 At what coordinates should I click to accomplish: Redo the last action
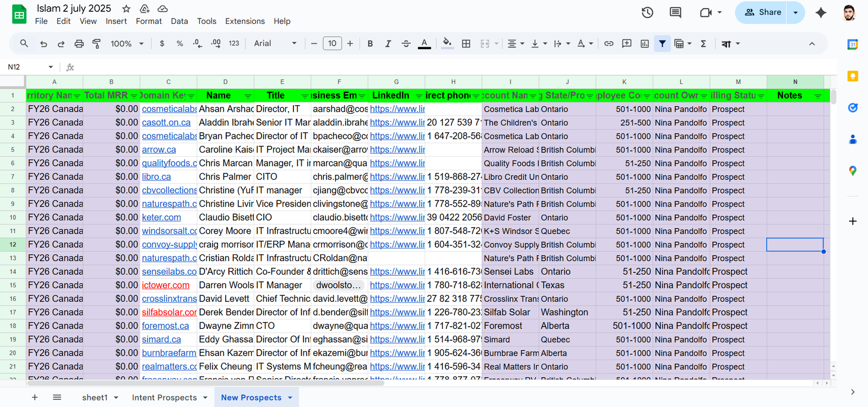point(61,44)
